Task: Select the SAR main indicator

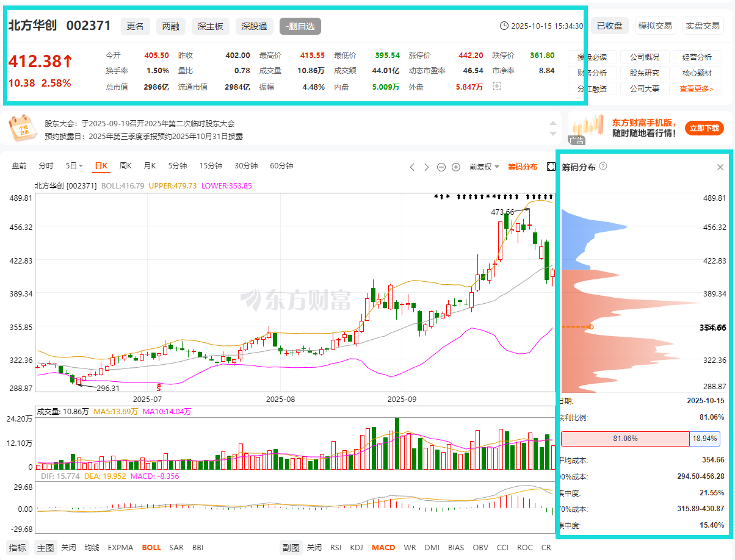Action: 176,547
